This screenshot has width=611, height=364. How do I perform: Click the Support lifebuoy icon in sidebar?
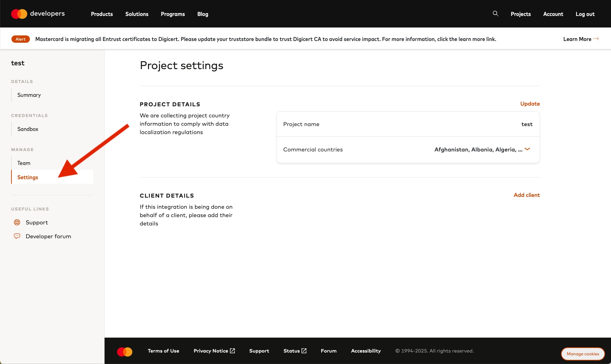point(17,222)
